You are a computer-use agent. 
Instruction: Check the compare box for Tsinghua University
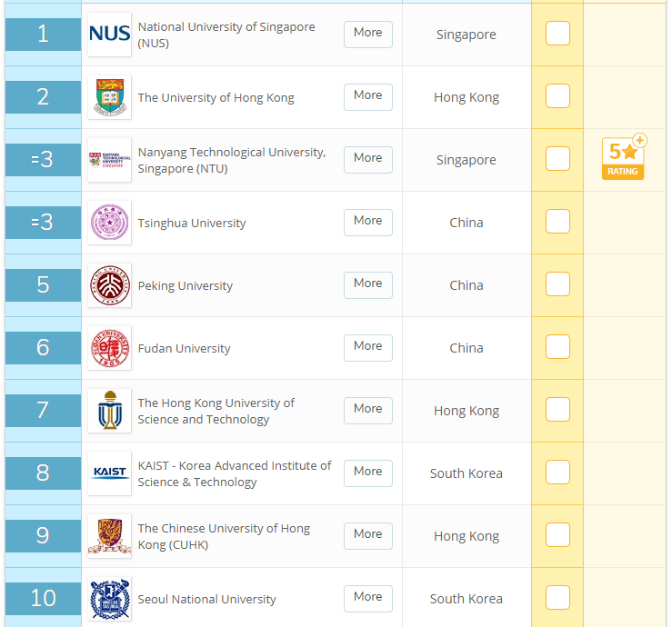[x=557, y=222]
